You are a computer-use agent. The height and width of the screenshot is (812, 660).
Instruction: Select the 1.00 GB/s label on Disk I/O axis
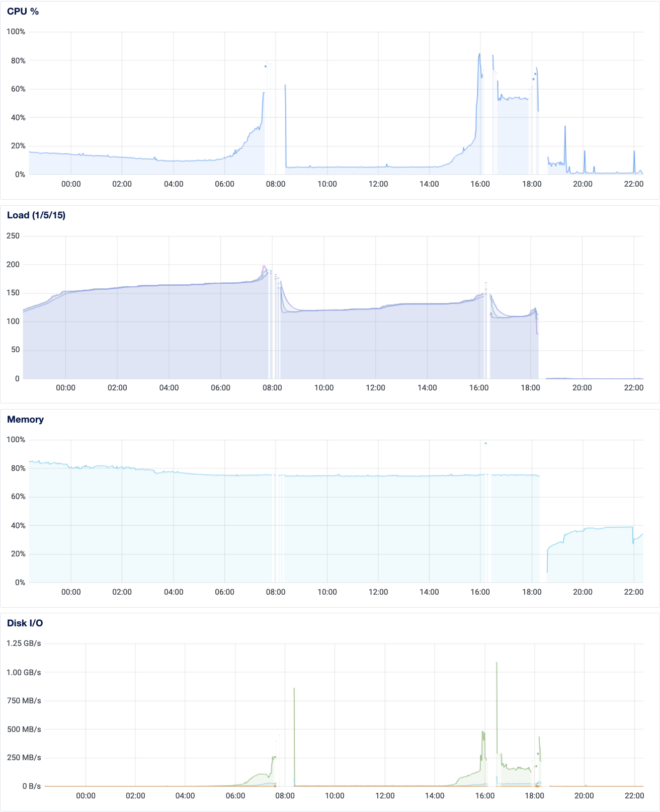coord(24,672)
